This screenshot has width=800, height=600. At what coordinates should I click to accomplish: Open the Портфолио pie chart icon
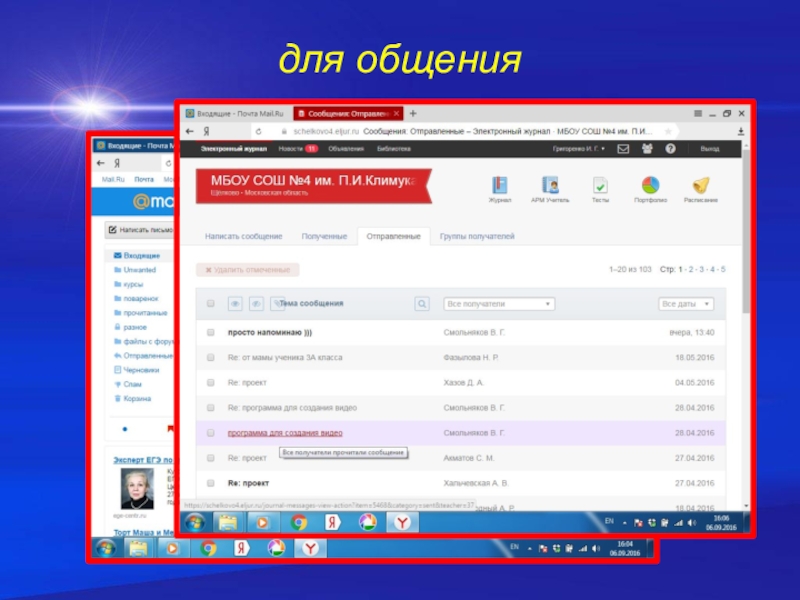click(650, 185)
